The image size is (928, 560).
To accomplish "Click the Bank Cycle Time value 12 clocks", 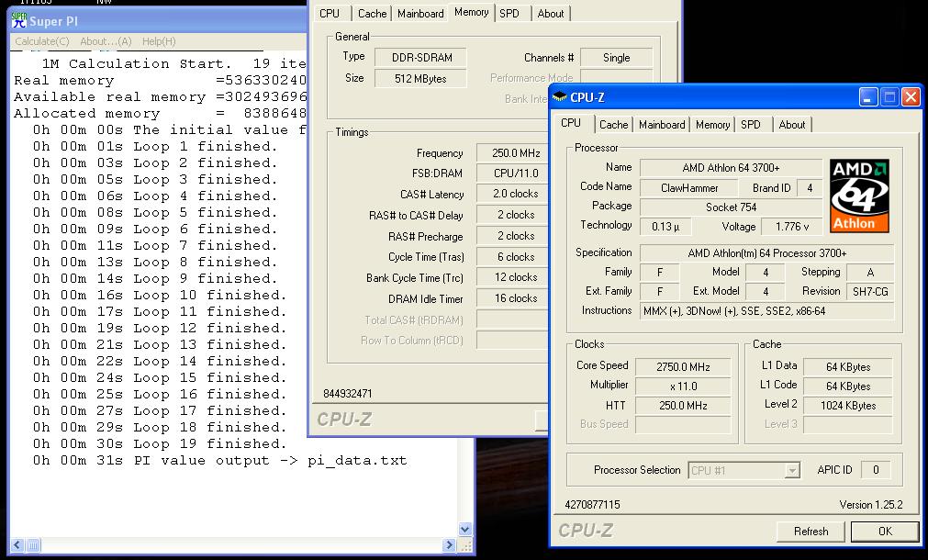I will [514, 277].
